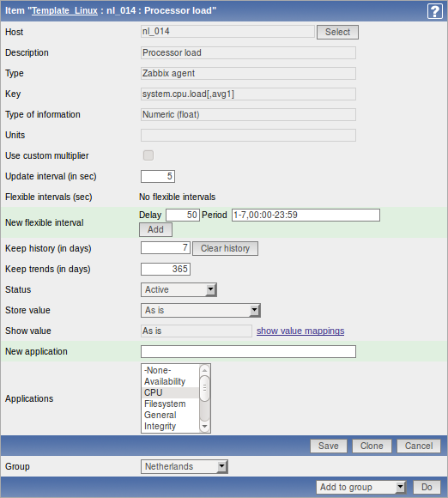The image size is (448, 498).
Task: Open the Group dropdown showing Netherlands
Action: click(185, 466)
